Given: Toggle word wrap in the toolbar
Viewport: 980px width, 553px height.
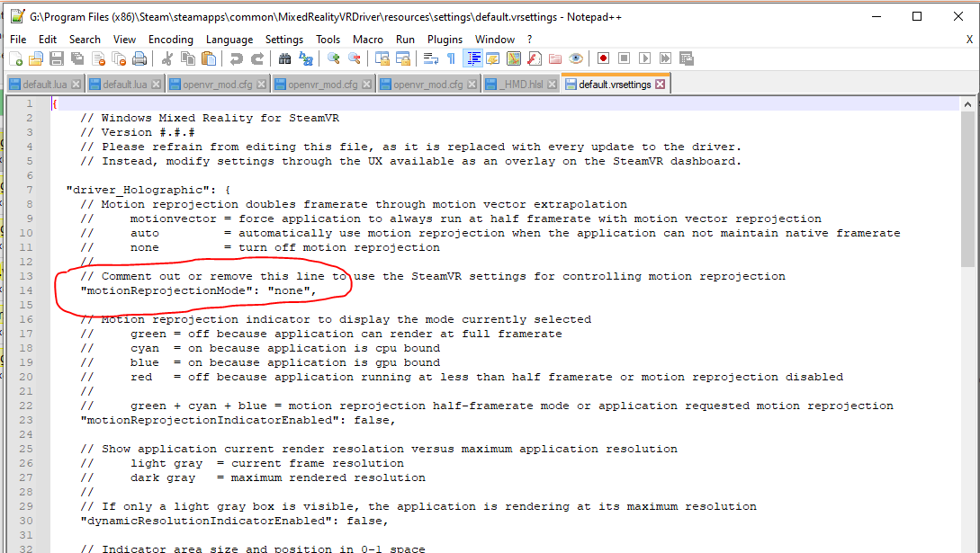Looking at the screenshot, I should tap(431, 58).
